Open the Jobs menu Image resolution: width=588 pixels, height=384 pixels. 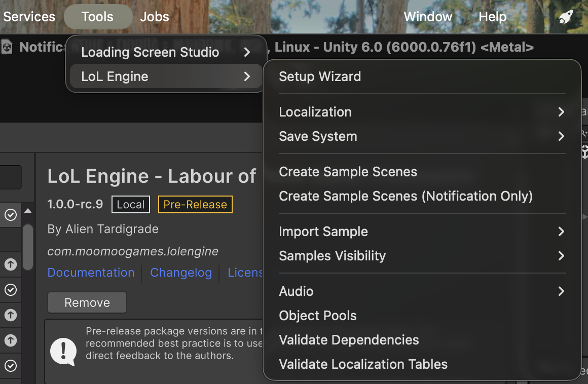click(x=155, y=17)
